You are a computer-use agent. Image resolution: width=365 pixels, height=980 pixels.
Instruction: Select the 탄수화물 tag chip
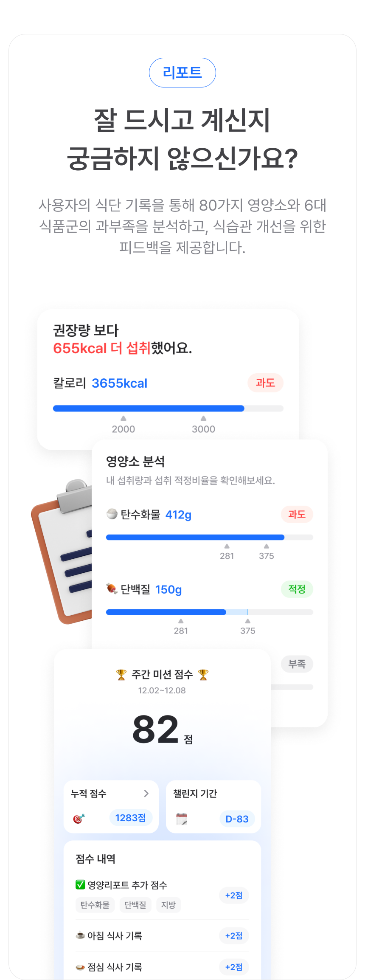(x=95, y=905)
